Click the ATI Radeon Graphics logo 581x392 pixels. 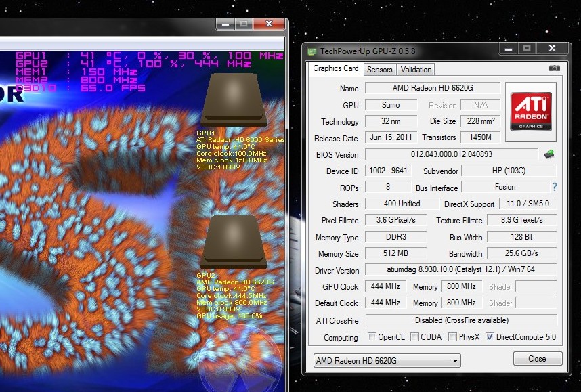[x=530, y=112]
